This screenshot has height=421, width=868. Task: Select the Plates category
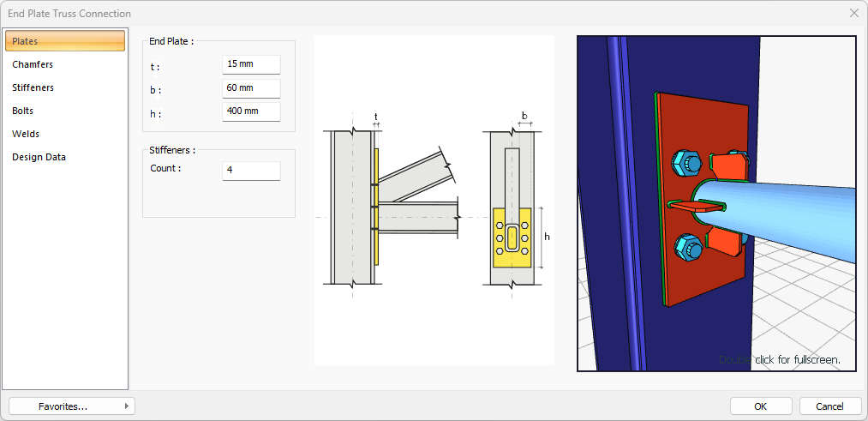click(x=65, y=41)
